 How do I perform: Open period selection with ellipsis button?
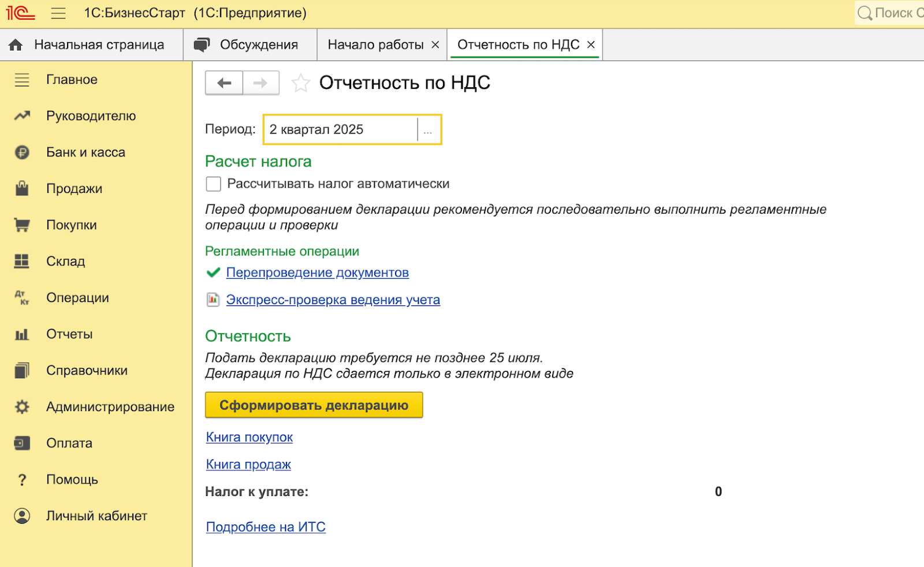tap(428, 130)
